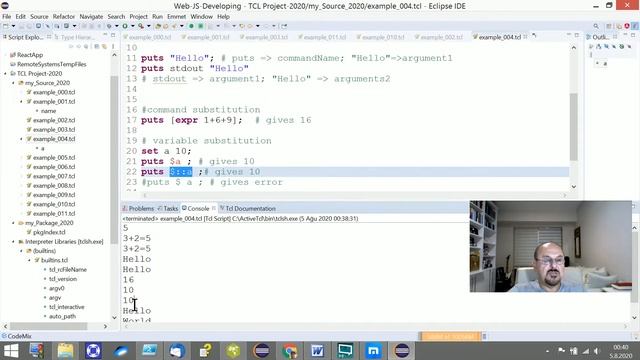Collapse Interpreter Libraries node arrow
Image resolution: width=640 pixels, height=360 pixels.
13,242
